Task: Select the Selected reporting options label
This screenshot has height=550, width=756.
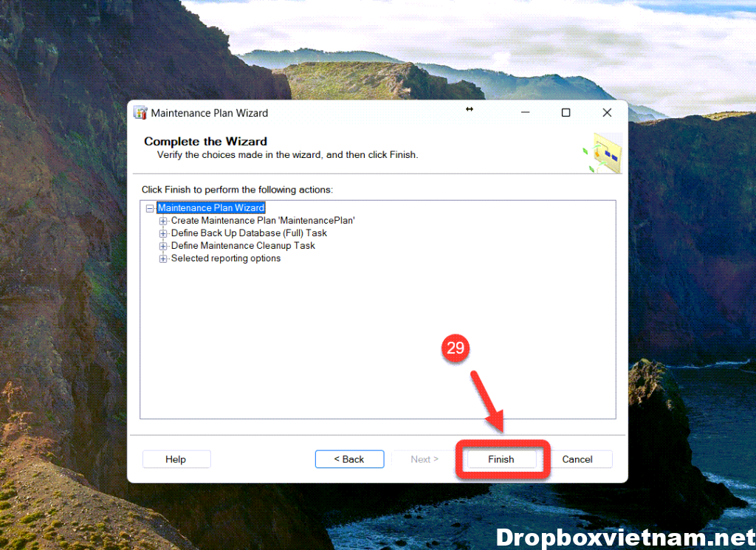Action: [x=226, y=258]
